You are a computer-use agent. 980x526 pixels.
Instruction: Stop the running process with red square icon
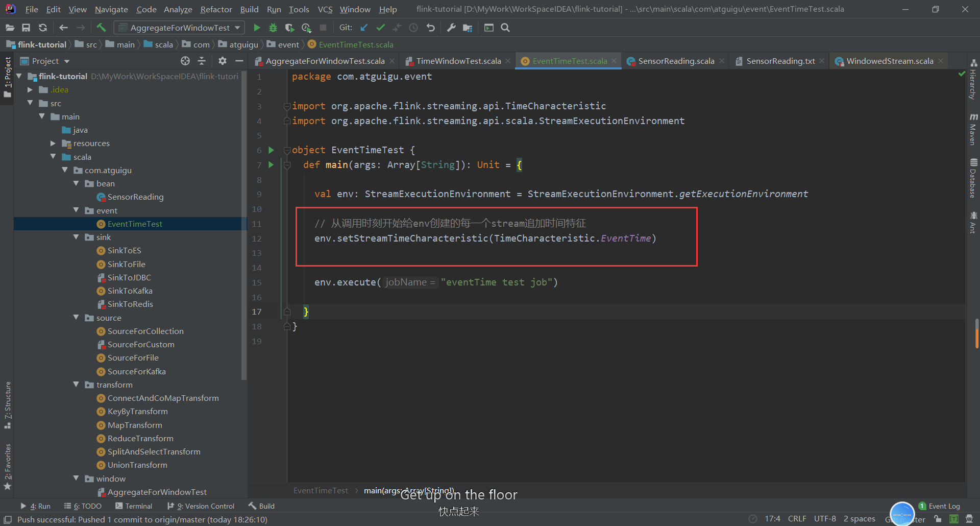pyautogui.click(x=323, y=28)
